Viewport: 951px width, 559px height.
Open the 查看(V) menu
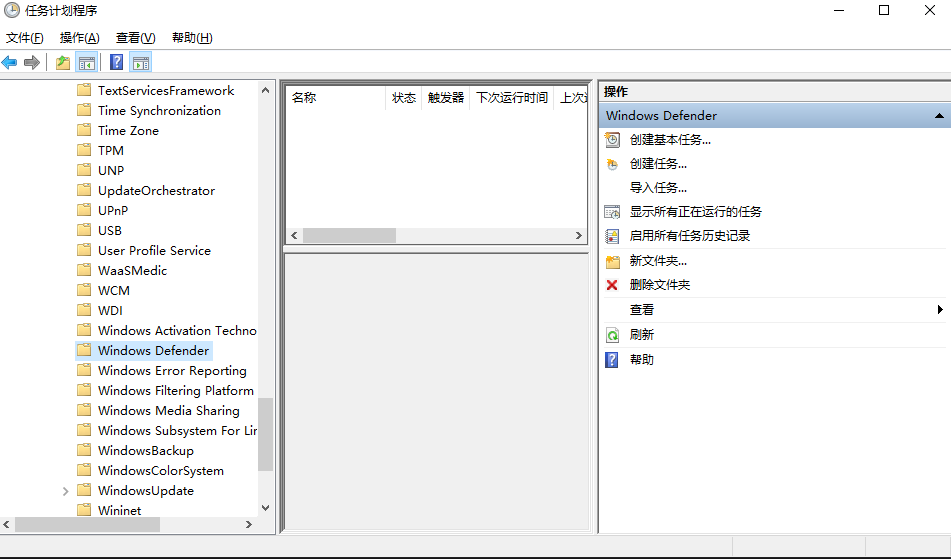(x=135, y=38)
